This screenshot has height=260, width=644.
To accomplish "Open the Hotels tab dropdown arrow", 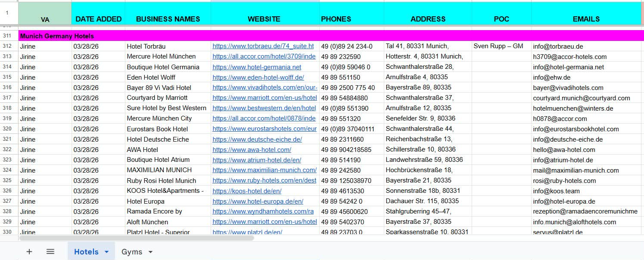I will [x=106, y=252].
